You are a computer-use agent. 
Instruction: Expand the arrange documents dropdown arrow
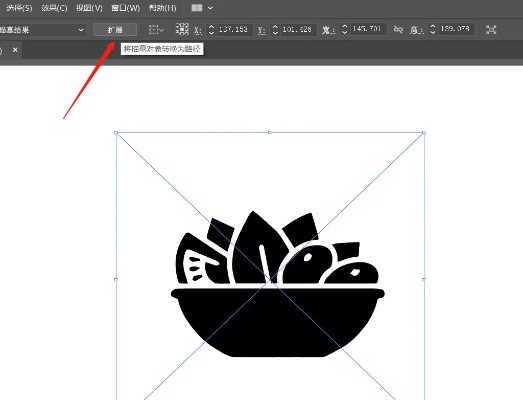click(210, 8)
